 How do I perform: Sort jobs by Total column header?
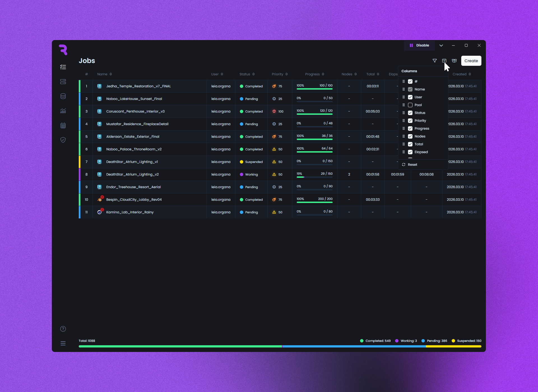click(x=373, y=74)
